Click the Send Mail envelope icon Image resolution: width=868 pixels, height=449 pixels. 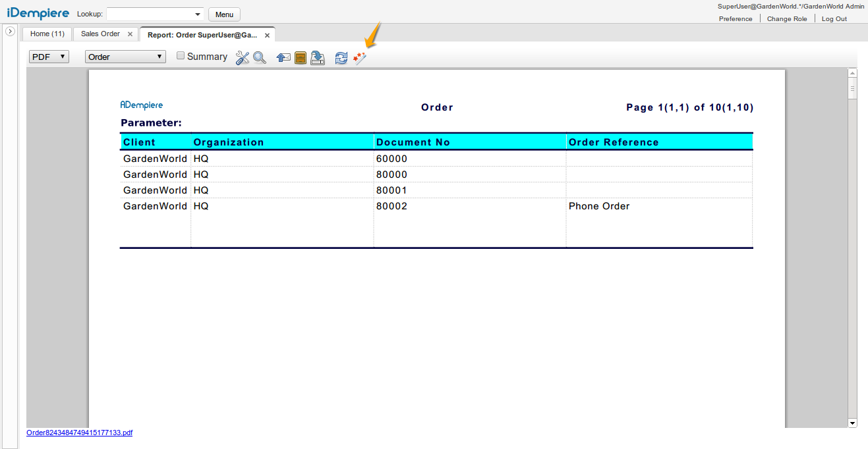coord(283,58)
